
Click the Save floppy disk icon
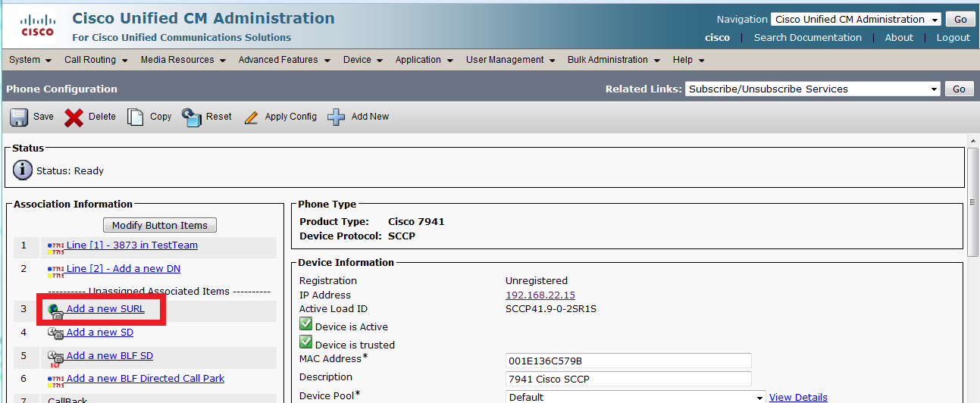click(19, 117)
